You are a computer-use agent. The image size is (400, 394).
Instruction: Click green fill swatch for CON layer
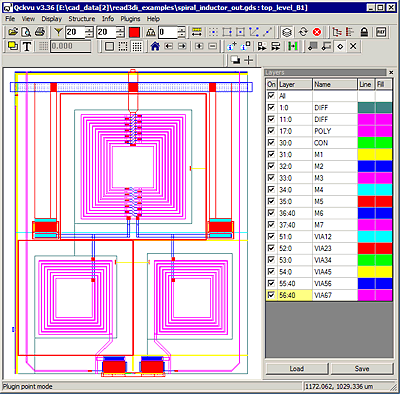pyautogui.click(x=384, y=143)
